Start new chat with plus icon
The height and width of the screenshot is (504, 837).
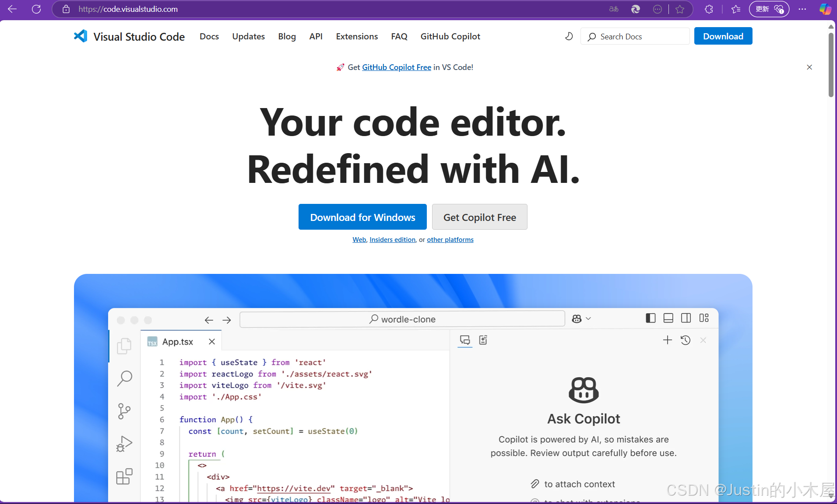pyautogui.click(x=668, y=340)
